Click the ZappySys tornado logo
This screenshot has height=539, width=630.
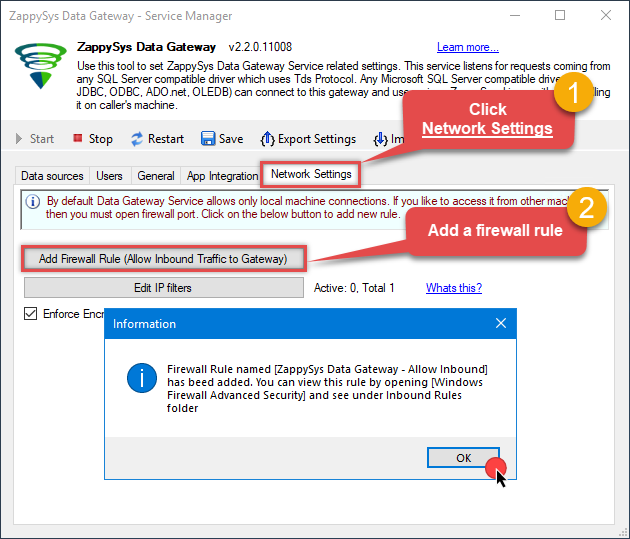pyautogui.click(x=40, y=65)
